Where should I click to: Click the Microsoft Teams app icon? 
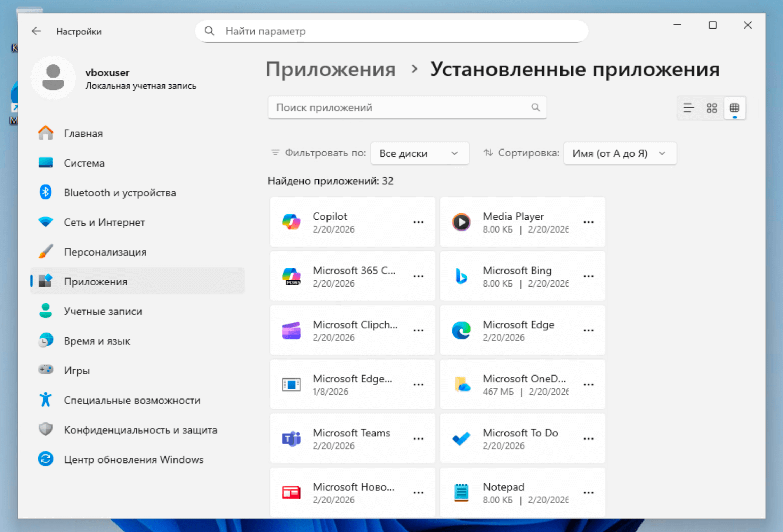click(291, 438)
